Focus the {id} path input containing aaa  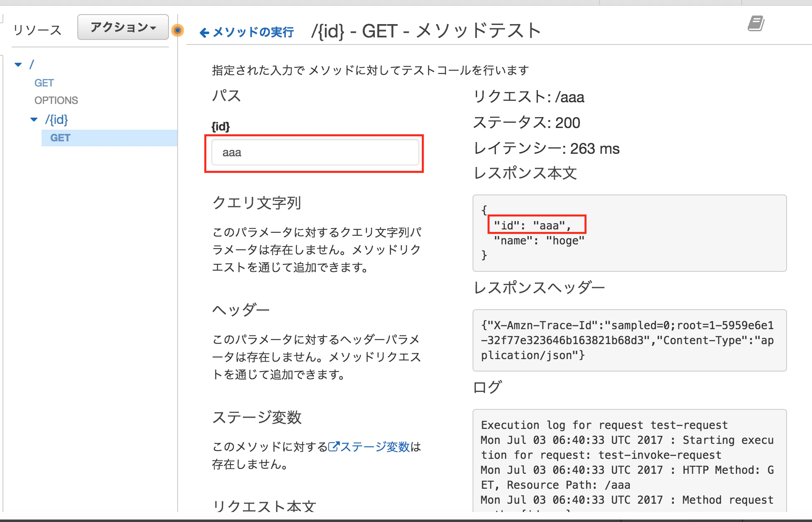click(x=315, y=153)
